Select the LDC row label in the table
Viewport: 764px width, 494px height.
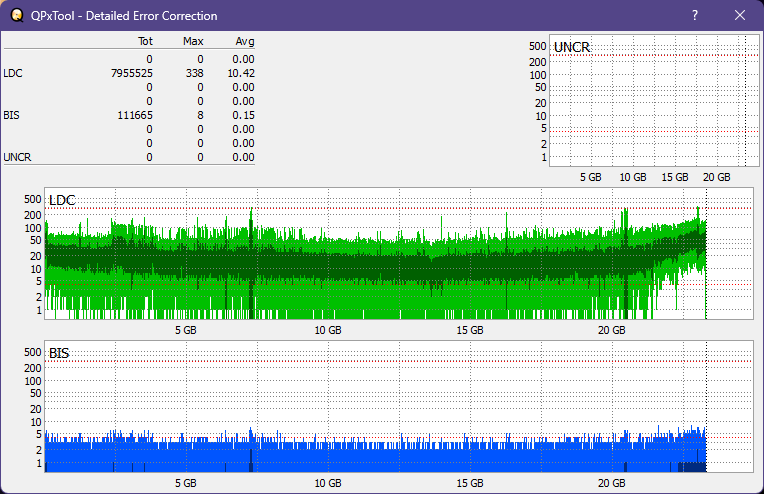[x=13, y=73]
